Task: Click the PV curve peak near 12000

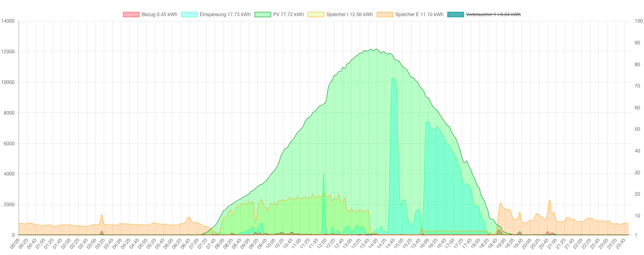Action: 376,50
